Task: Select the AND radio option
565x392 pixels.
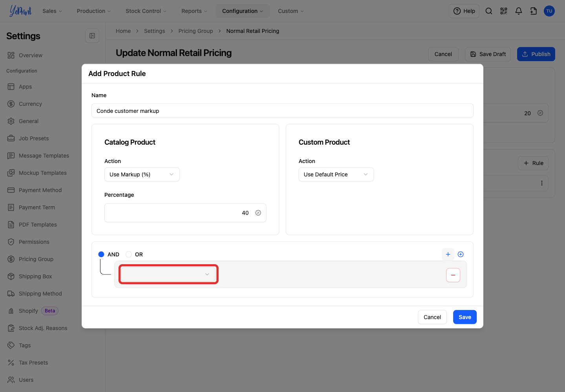Action: coord(101,254)
